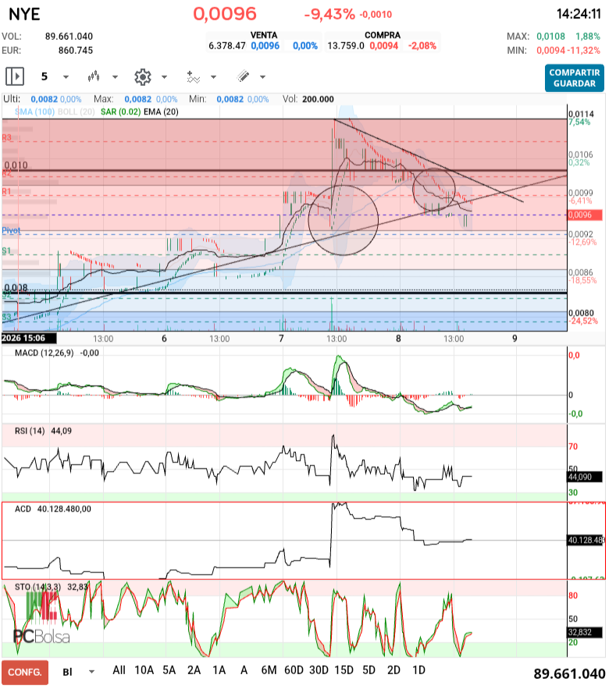This screenshot has width=616, height=689.
Task: Select the 1D time range
Action: (418, 670)
